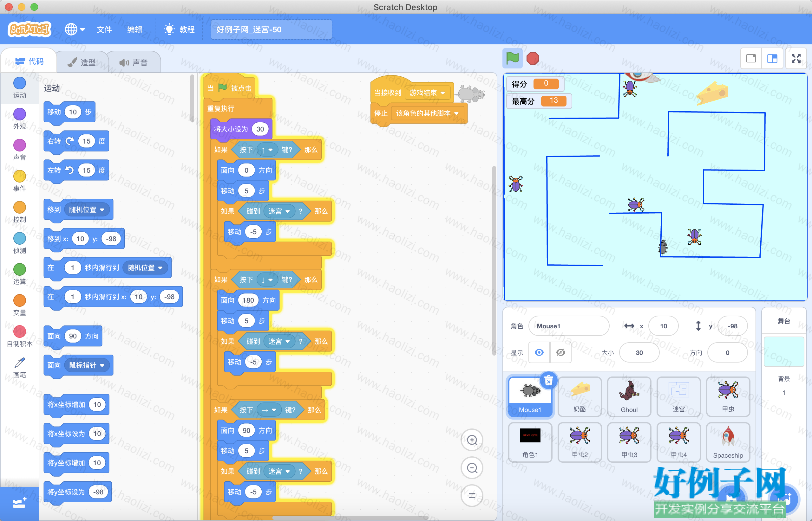Select the large stage layout toggle
Viewport: 812px width, 521px height.
coord(772,59)
